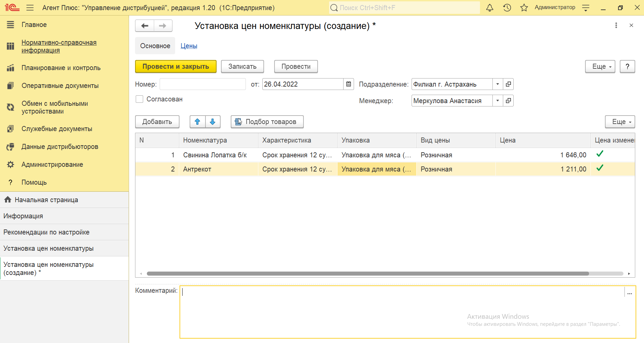Move row down with blue arrow

click(x=213, y=122)
